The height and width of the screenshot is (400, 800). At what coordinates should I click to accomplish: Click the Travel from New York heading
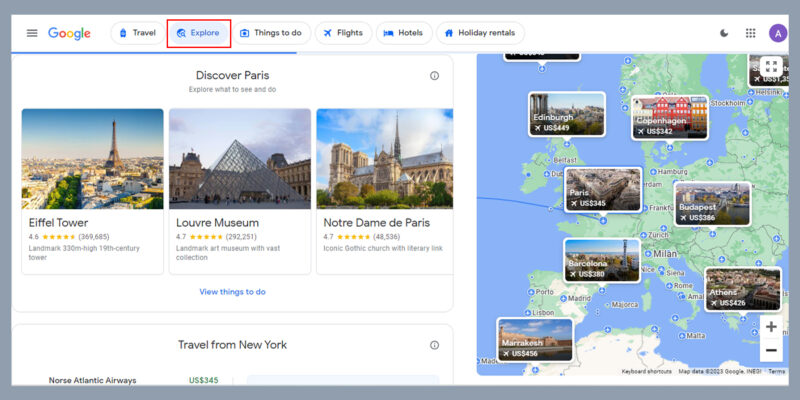click(x=232, y=345)
